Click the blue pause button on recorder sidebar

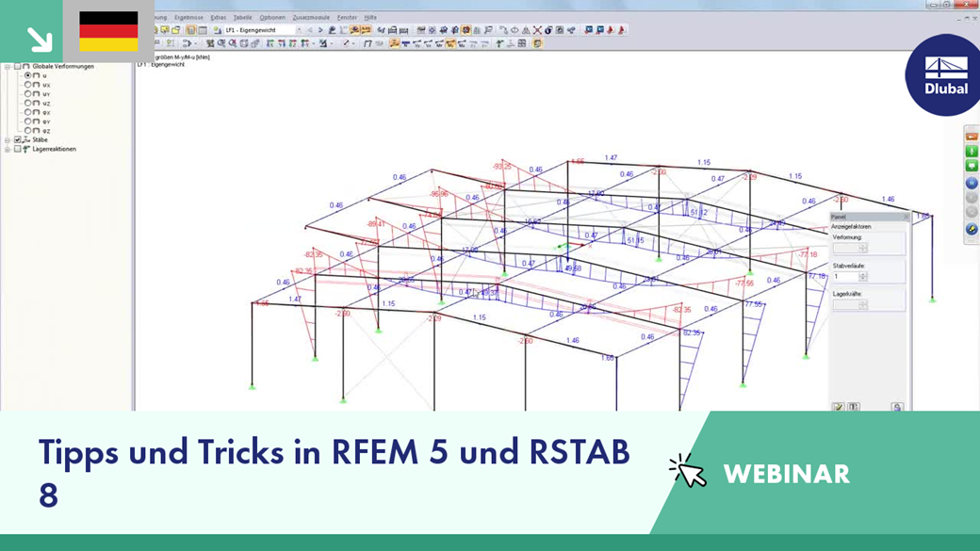972,183
